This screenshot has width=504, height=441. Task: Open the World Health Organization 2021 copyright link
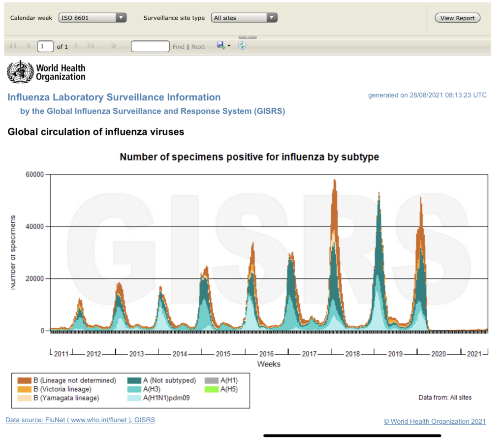pos(434,421)
